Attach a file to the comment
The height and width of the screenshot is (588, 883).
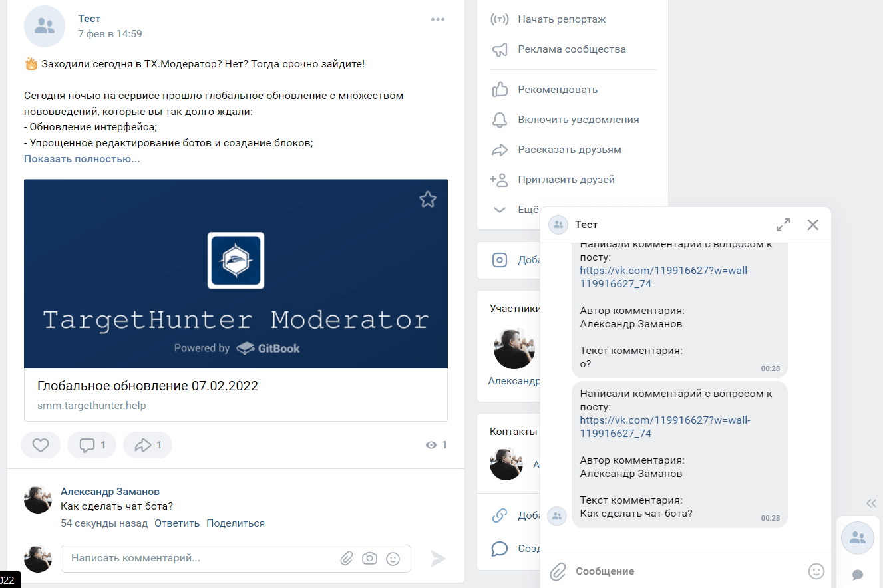[x=346, y=559]
